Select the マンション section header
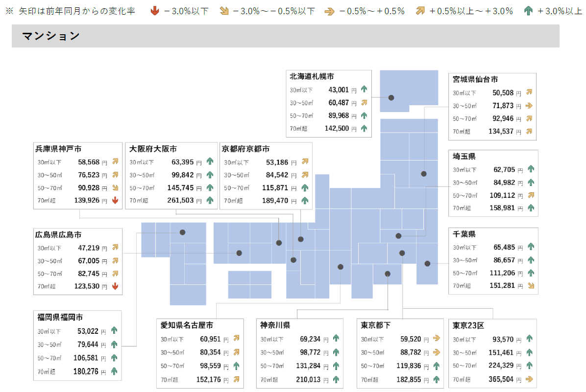The height and width of the screenshot is (392, 586). pyautogui.click(x=50, y=35)
